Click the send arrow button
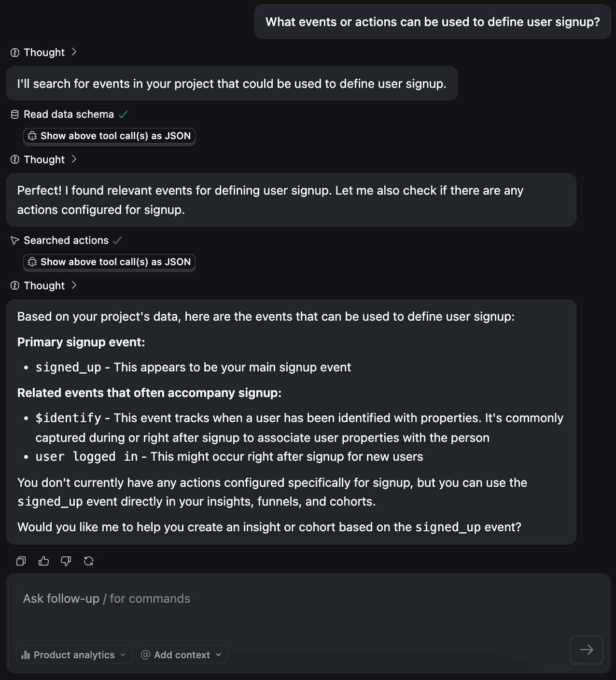This screenshot has width=616, height=680. point(586,651)
